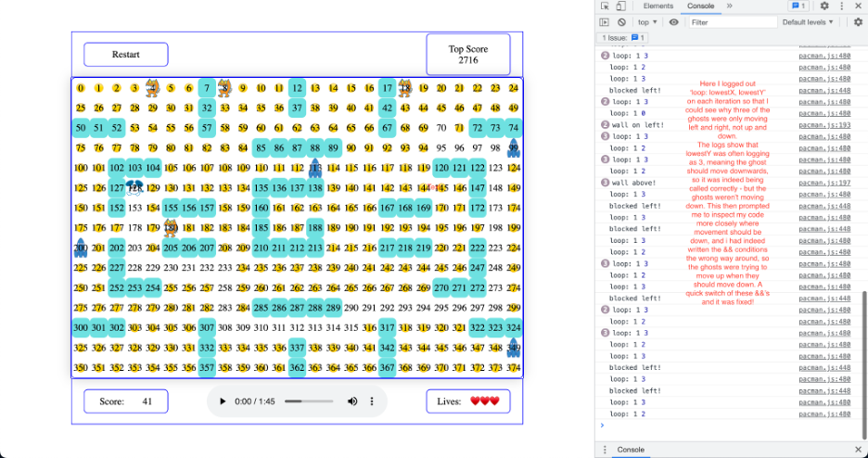The image size is (868, 458).
Task: Open DevTools settings gear in the top bar
Action: pos(824,6)
